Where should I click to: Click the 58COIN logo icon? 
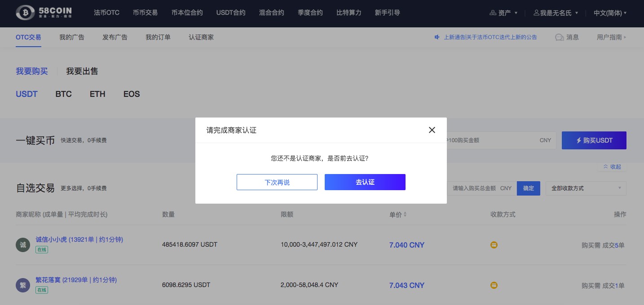(25, 13)
